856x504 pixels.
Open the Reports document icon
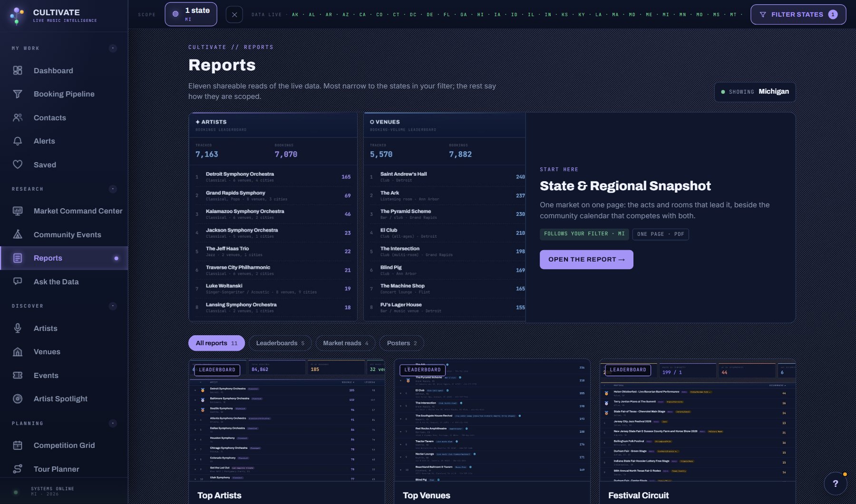click(x=18, y=258)
